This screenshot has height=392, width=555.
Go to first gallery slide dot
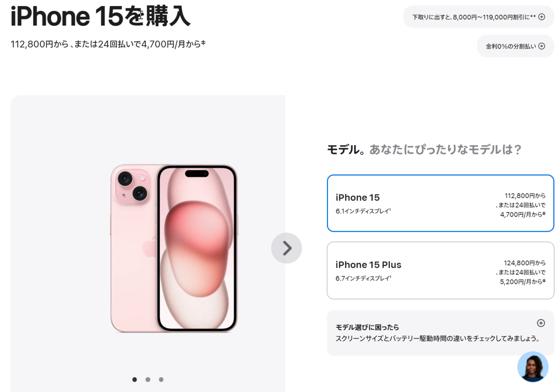click(x=135, y=380)
